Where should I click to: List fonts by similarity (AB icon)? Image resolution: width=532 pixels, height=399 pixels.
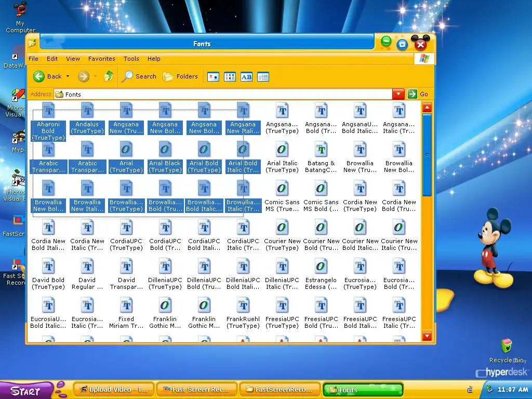[x=246, y=77]
